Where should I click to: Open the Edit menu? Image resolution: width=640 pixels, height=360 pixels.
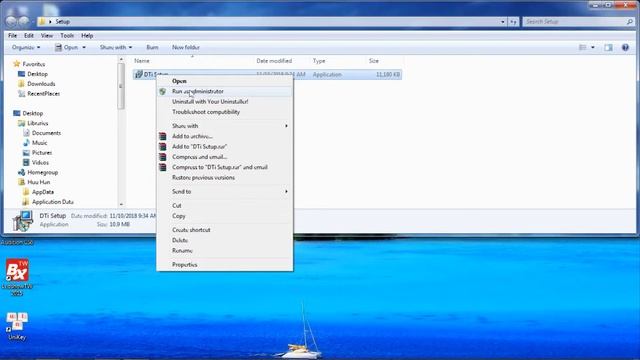[29, 36]
